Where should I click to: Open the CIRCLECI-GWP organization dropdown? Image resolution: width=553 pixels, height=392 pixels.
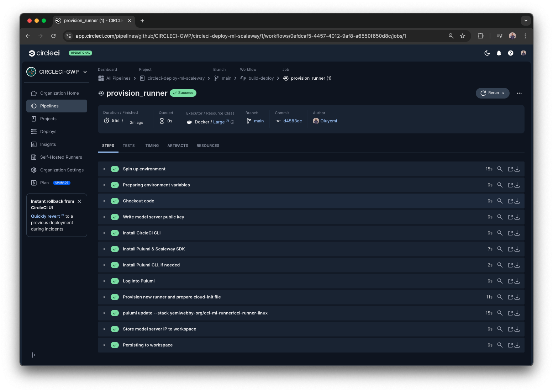click(57, 72)
